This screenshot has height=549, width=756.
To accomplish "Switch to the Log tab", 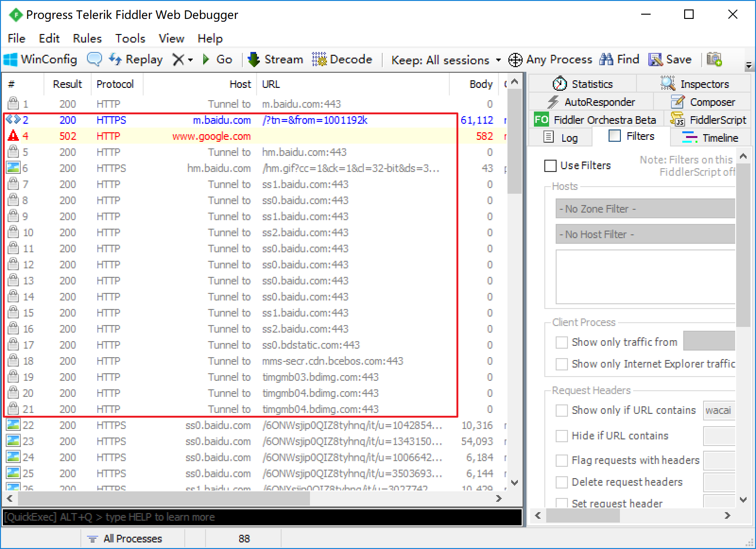I will pos(560,137).
